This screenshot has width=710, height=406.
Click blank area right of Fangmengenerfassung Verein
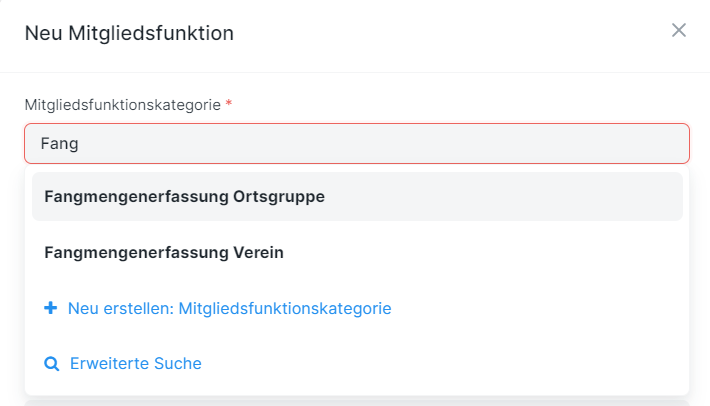coord(480,253)
